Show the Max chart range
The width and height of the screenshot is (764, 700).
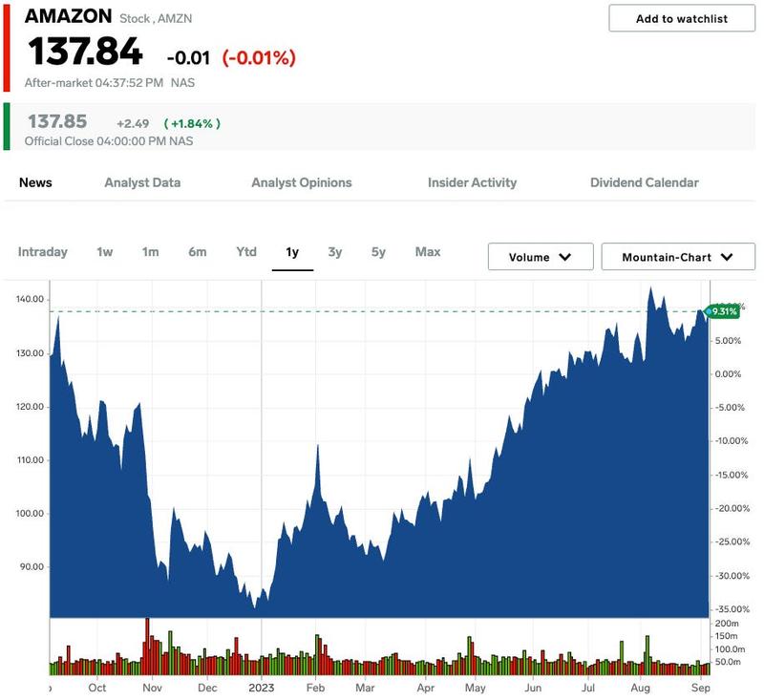click(x=427, y=252)
